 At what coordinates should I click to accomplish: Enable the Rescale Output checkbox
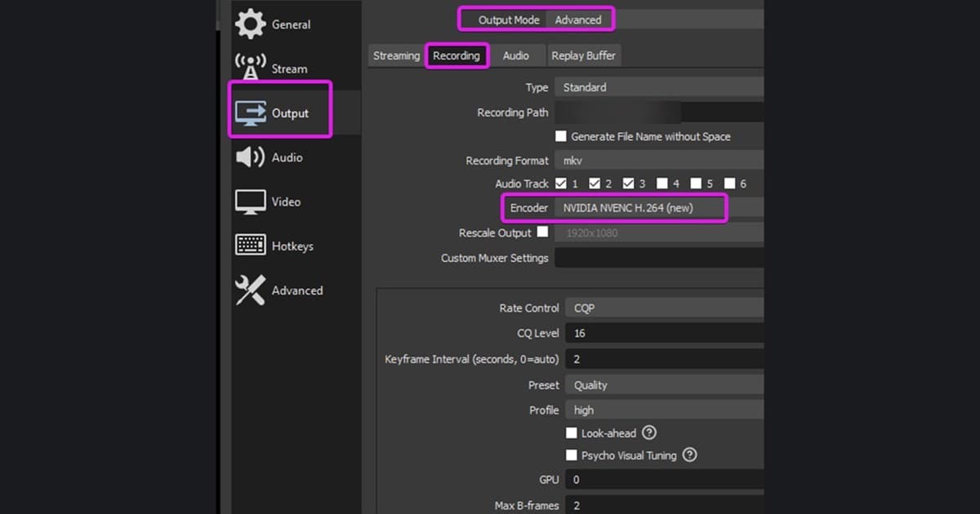(543, 233)
